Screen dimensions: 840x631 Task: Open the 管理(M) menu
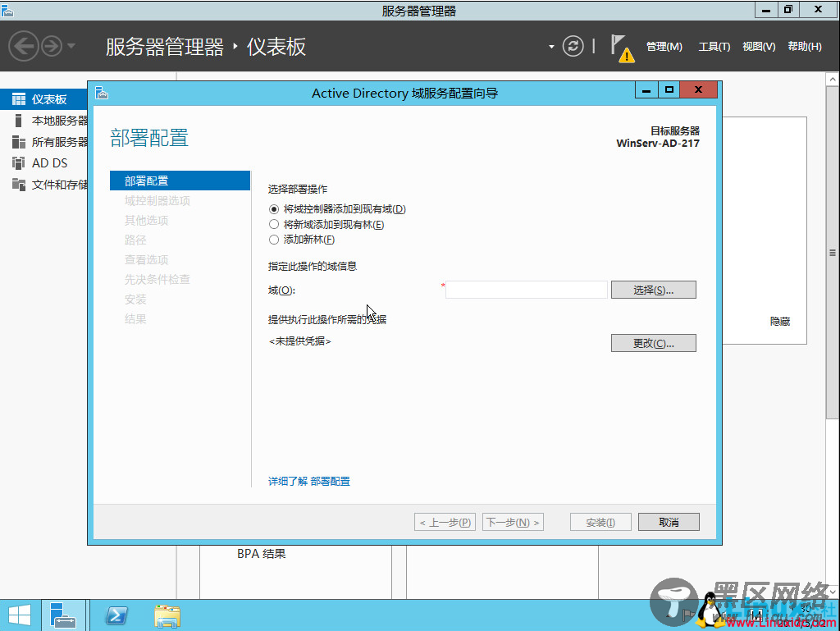pos(664,47)
